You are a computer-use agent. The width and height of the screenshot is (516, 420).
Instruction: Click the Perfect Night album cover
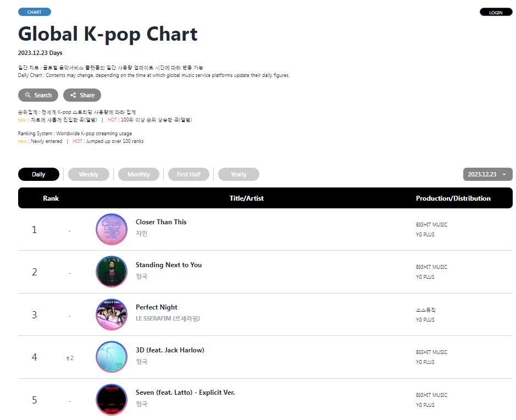[x=112, y=314]
